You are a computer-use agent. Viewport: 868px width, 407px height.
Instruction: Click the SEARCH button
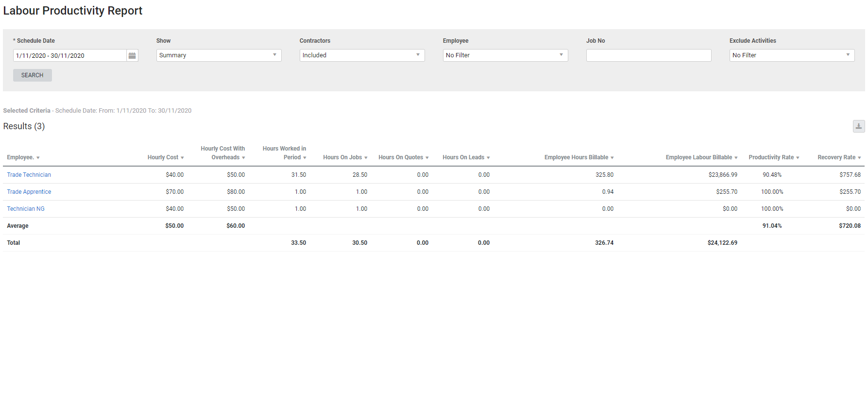(x=33, y=75)
